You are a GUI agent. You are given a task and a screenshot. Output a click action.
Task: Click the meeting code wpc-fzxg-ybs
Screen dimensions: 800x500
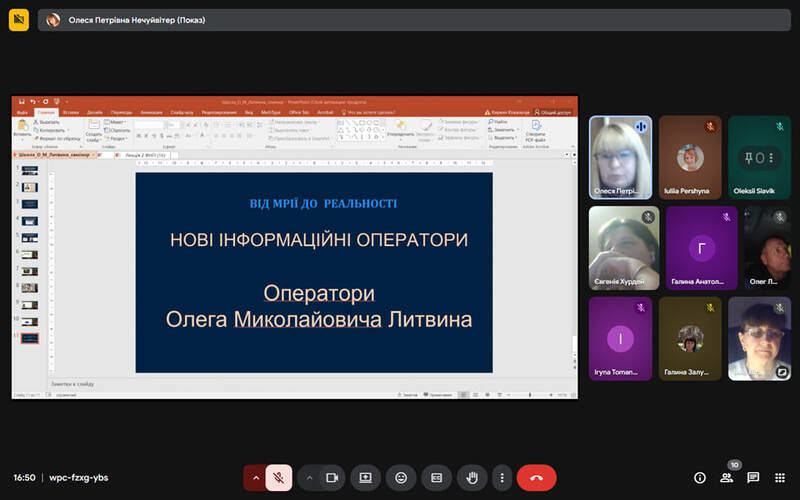point(79,478)
